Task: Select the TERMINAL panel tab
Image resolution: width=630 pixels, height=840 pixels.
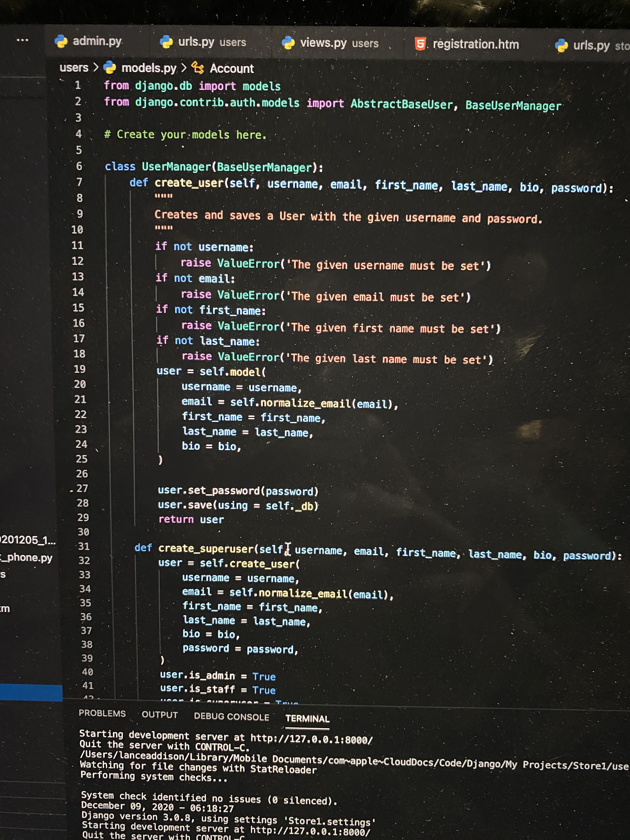Action: coord(307,719)
